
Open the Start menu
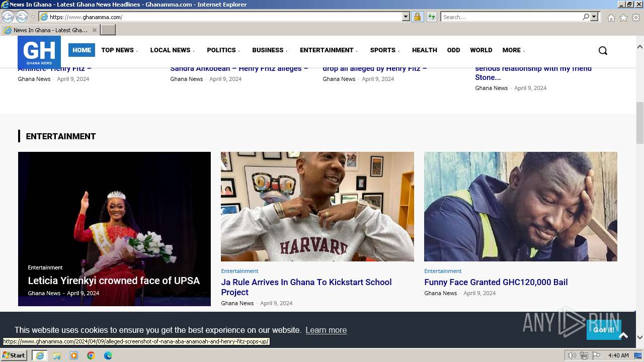point(14,355)
